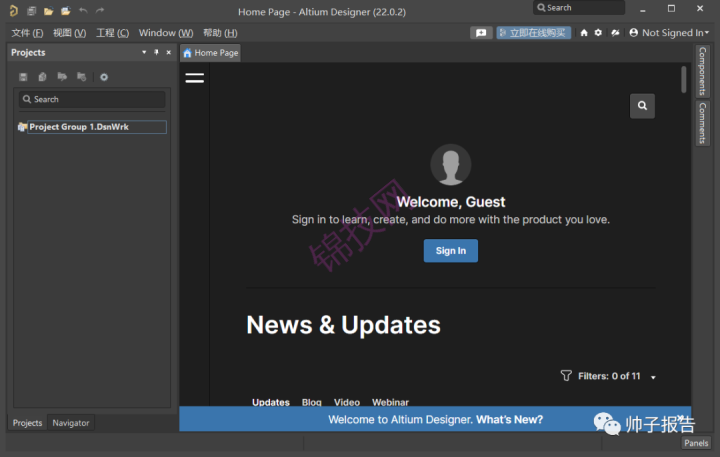
Task: Pin the Projects panel
Action: click(x=156, y=52)
